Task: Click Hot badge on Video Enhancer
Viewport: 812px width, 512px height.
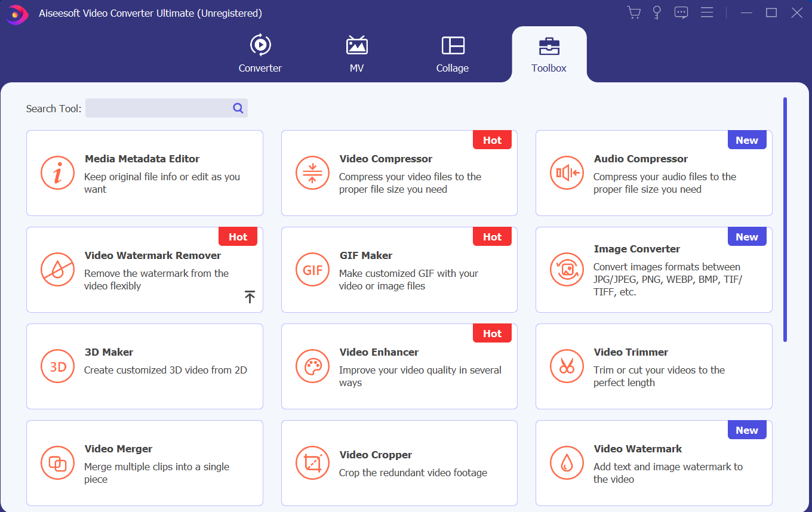Action: pyautogui.click(x=492, y=334)
